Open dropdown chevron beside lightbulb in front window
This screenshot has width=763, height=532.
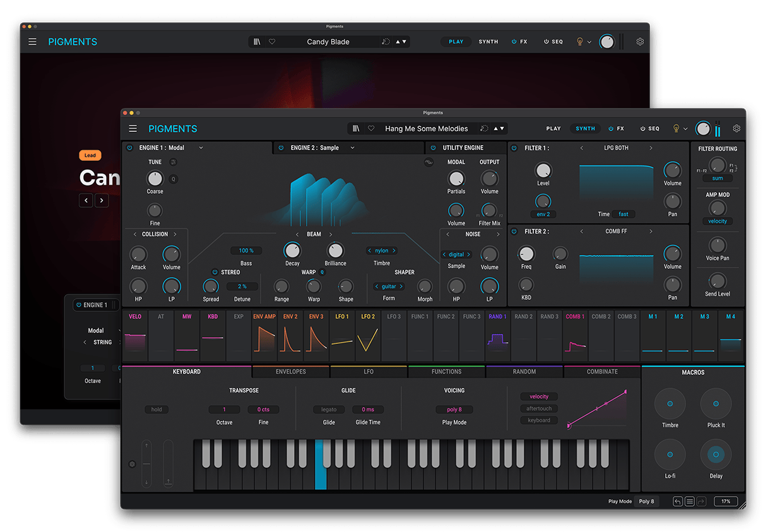pyautogui.click(x=685, y=129)
